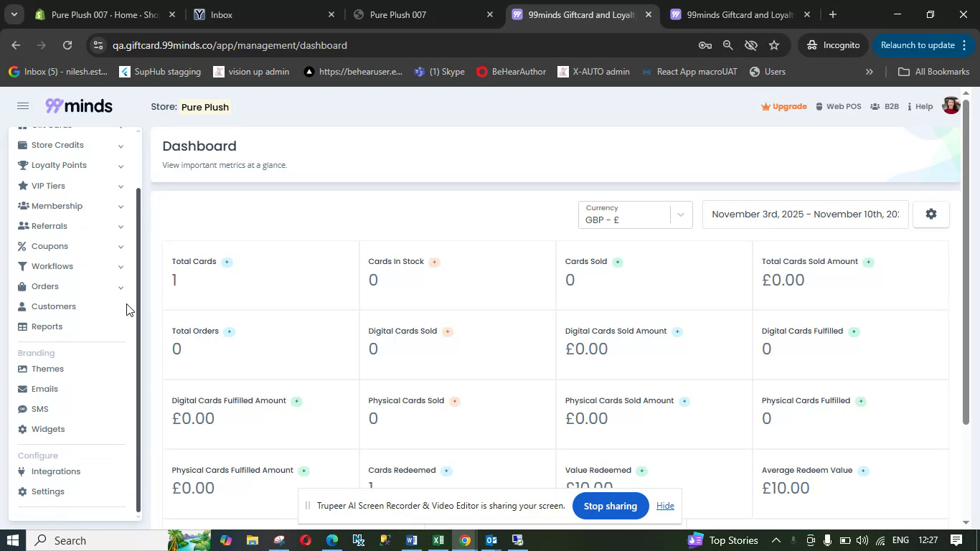Click the page vertical scrollbar

click(966, 262)
